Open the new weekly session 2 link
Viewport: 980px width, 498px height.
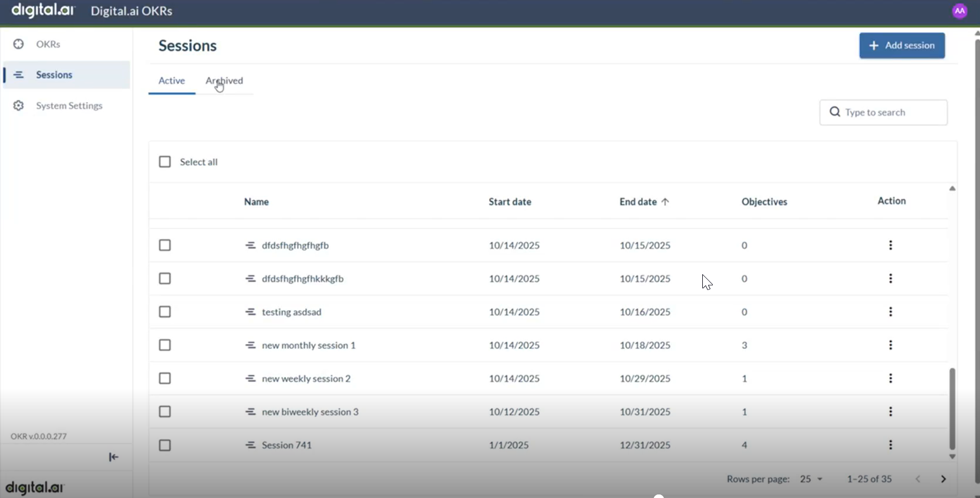pos(306,379)
